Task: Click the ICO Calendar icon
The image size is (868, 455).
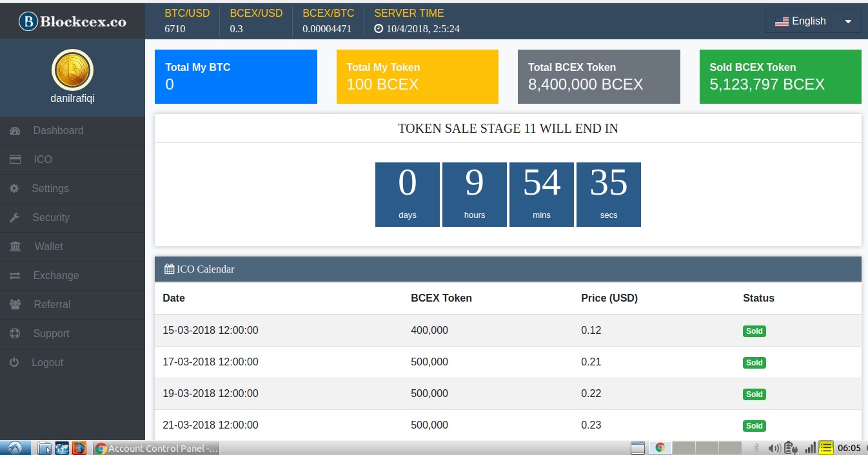Action: click(x=169, y=269)
